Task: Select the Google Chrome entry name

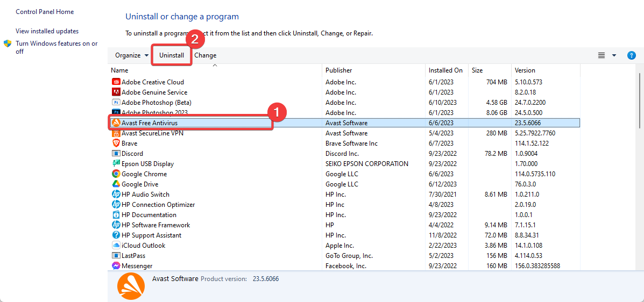Action: pos(144,174)
